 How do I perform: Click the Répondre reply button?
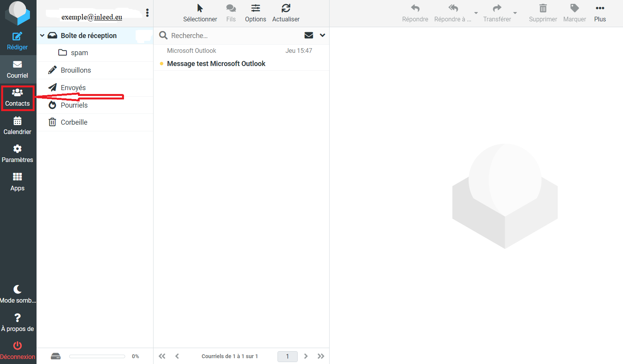415,13
